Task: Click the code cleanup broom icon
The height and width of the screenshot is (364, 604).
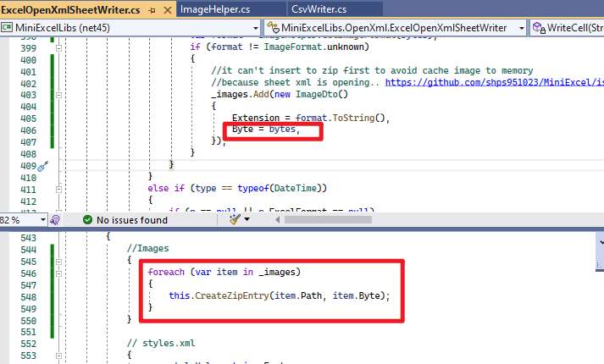Action: [x=235, y=220]
